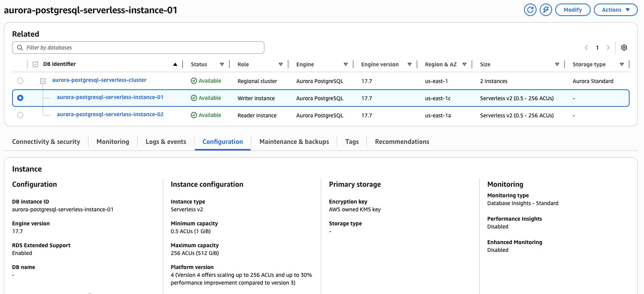The width and height of the screenshot is (644, 294).
Task: Open the Connectivity & security tab
Action: point(46,142)
